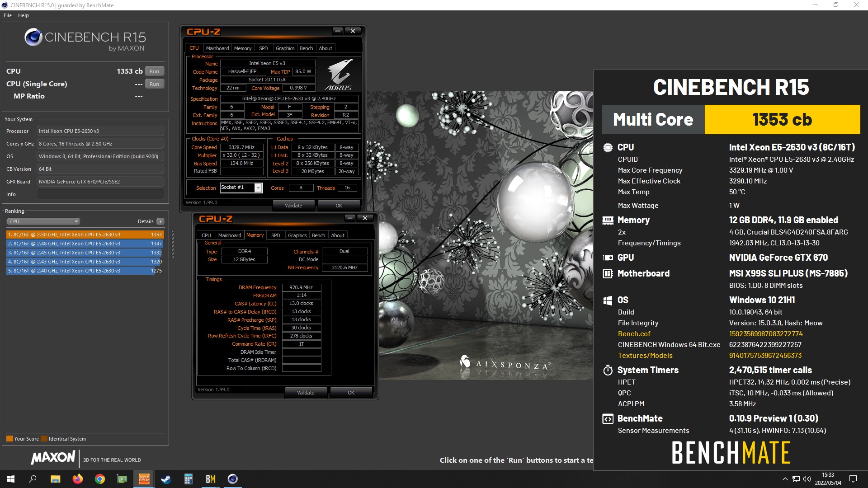Switch to Mainboard tab in upper CPU-Z
Screen dimensions: 868x488
(x=217, y=48)
